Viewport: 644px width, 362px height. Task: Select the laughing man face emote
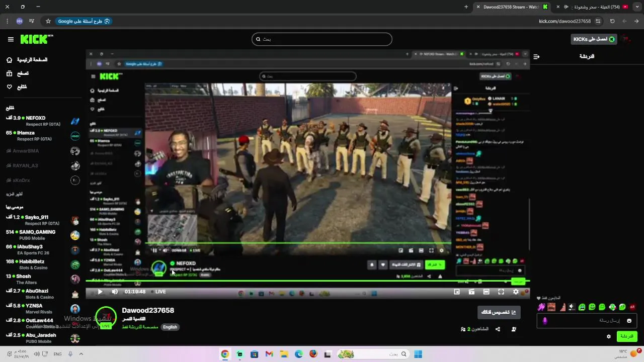(552, 307)
